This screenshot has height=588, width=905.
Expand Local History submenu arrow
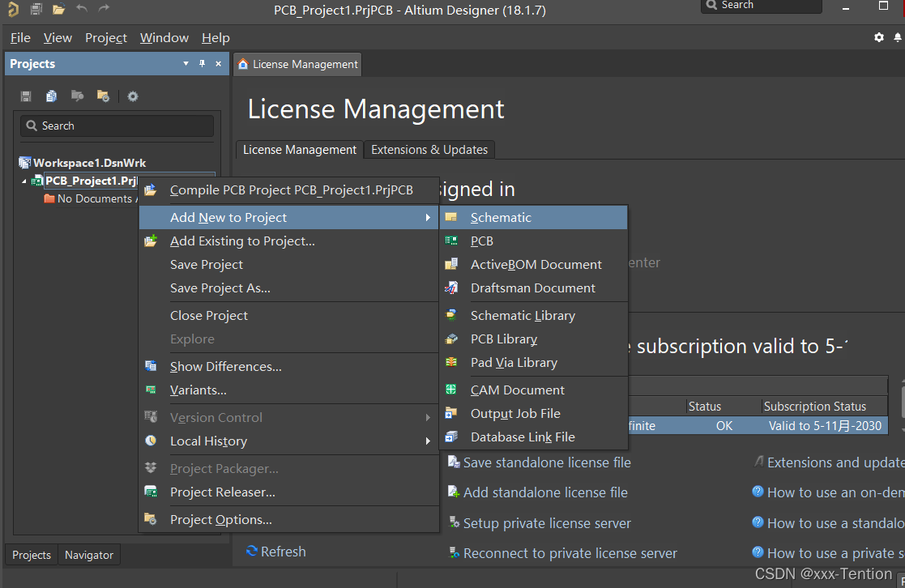[428, 441]
